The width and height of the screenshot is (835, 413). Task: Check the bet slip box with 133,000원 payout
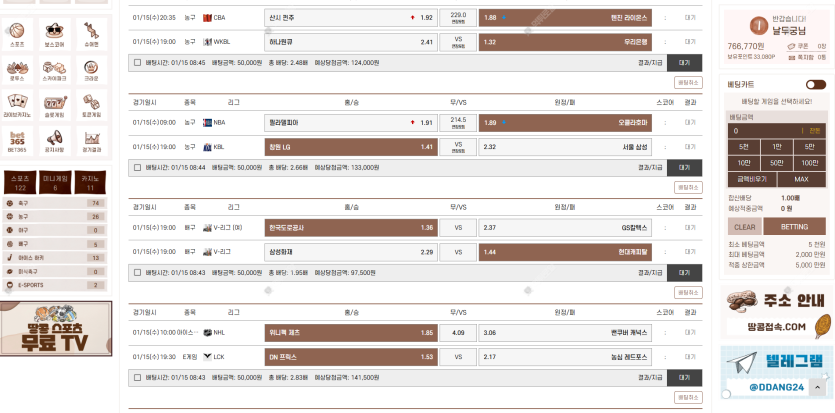pyautogui.click(x=137, y=167)
